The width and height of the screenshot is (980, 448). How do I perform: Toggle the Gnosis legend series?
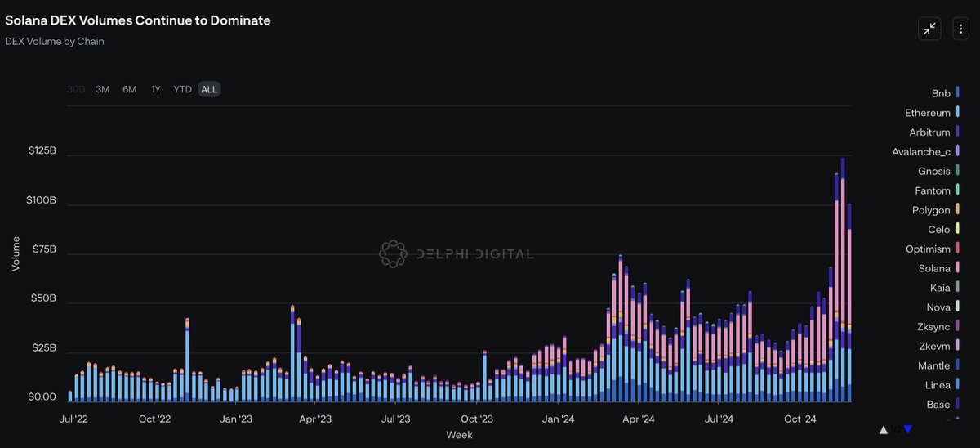pos(939,171)
